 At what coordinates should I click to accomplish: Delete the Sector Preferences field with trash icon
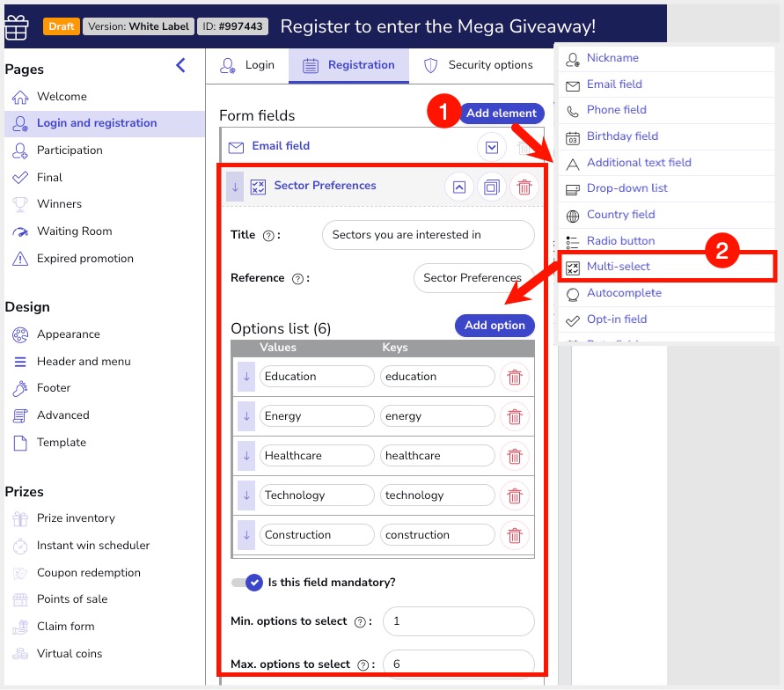[524, 187]
